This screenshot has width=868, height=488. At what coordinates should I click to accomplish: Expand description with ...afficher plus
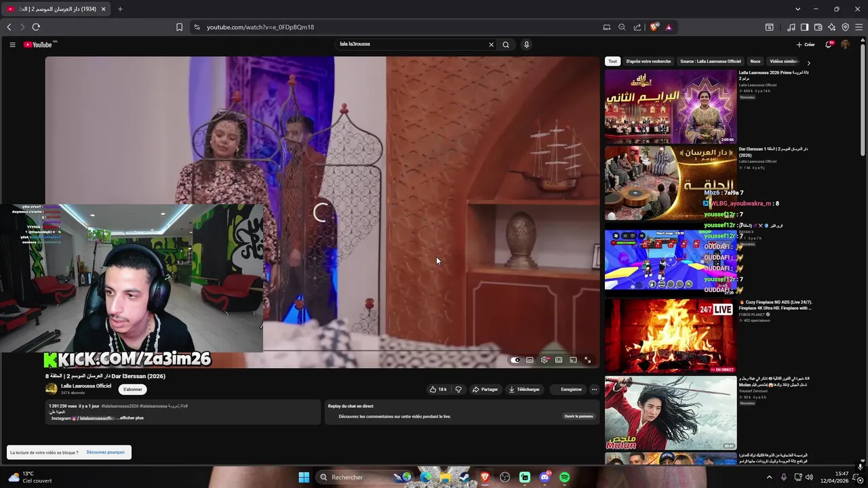click(x=130, y=418)
